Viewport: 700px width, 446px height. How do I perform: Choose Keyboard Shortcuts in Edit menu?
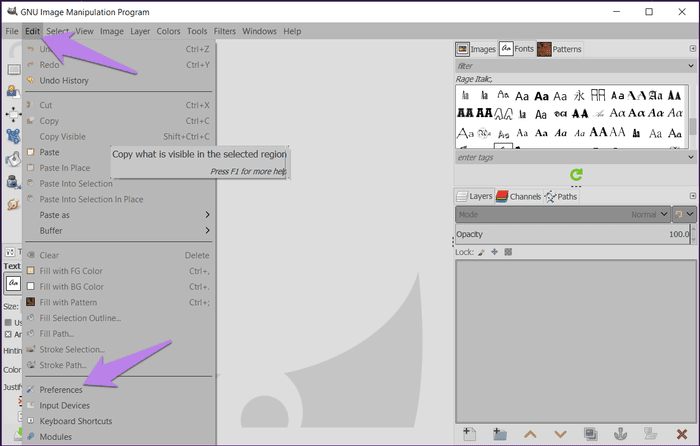click(77, 421)
